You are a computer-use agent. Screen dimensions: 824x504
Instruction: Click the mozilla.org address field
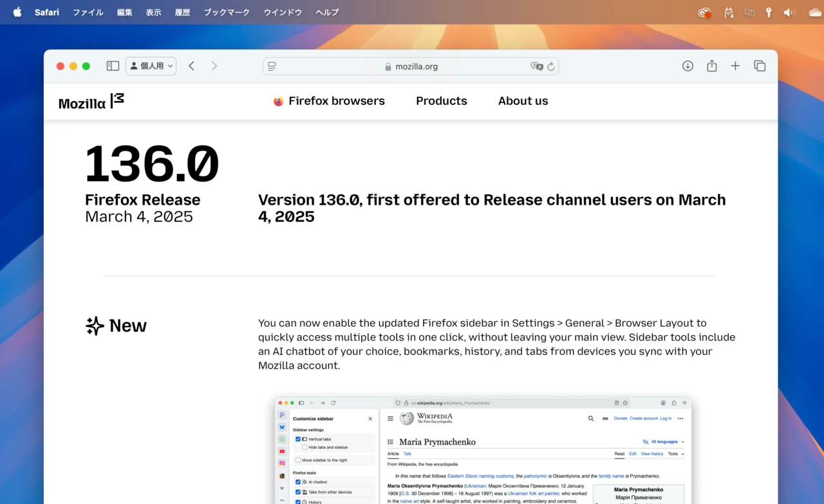[x=411, y=66]
